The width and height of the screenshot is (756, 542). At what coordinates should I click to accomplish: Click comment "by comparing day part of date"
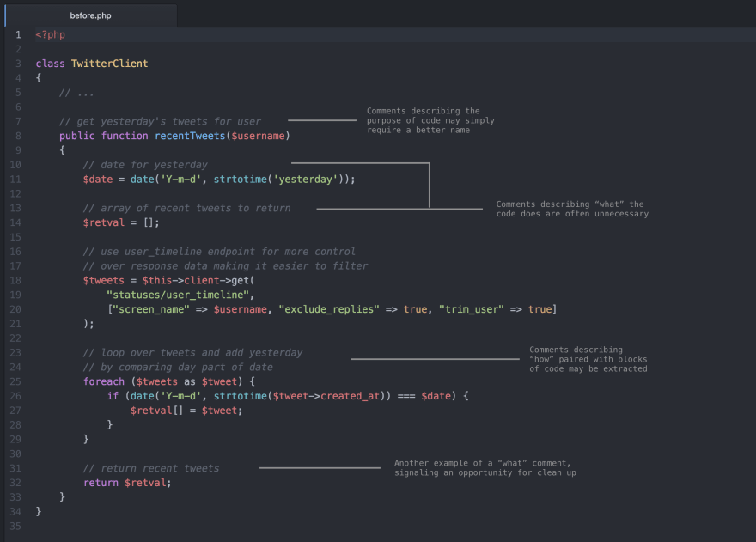click(178, 368)
